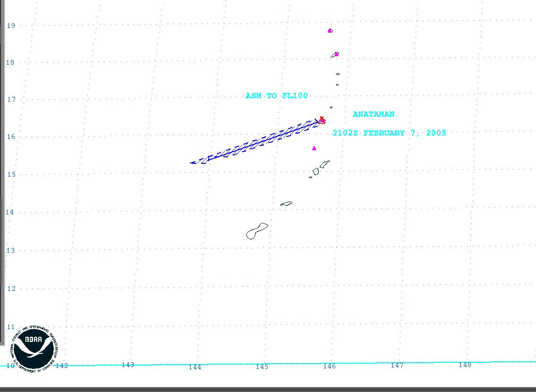Click the 'ASH TO FL100' label
The height and width of the screenshot is (392, 536).
point(277,96)
